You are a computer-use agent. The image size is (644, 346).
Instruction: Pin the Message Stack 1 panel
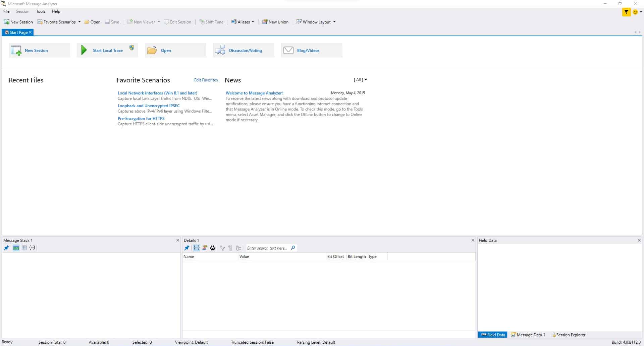(6, 248)
